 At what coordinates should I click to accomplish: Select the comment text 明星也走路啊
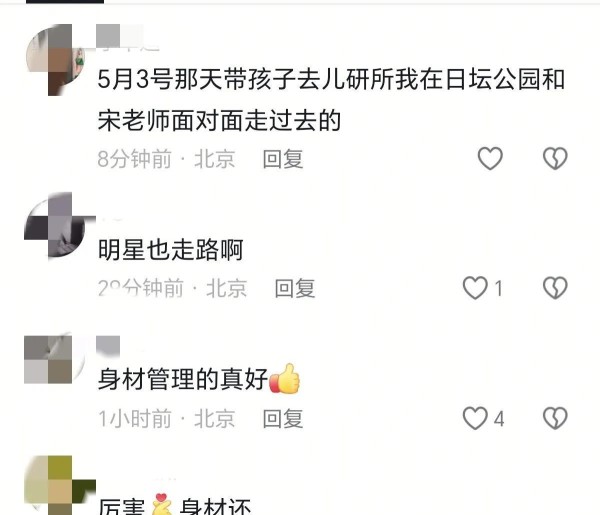[x=171, y=249]
